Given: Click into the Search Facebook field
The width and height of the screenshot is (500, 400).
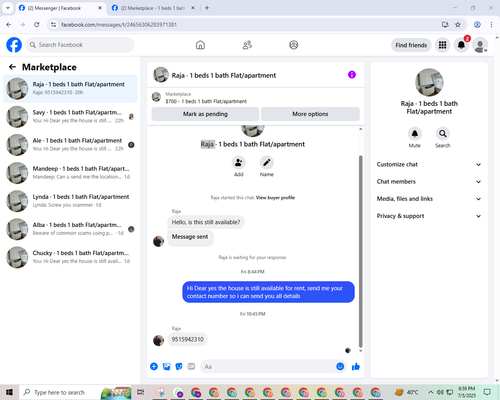Looking at the screenshot, I should 80,45.
